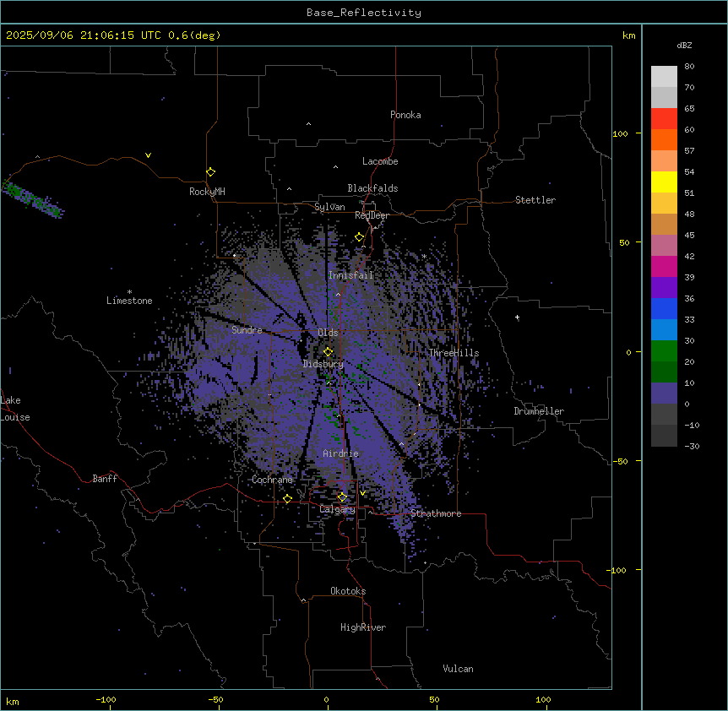This screenshot has width=728, height=711.
Task: Click the magenta 42-39 dBZ legend swatch
Action: point(664,266)
